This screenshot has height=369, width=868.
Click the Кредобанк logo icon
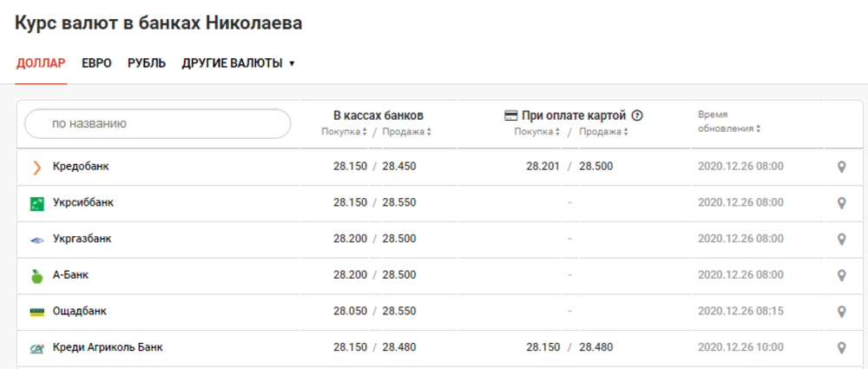coord(36,167)
